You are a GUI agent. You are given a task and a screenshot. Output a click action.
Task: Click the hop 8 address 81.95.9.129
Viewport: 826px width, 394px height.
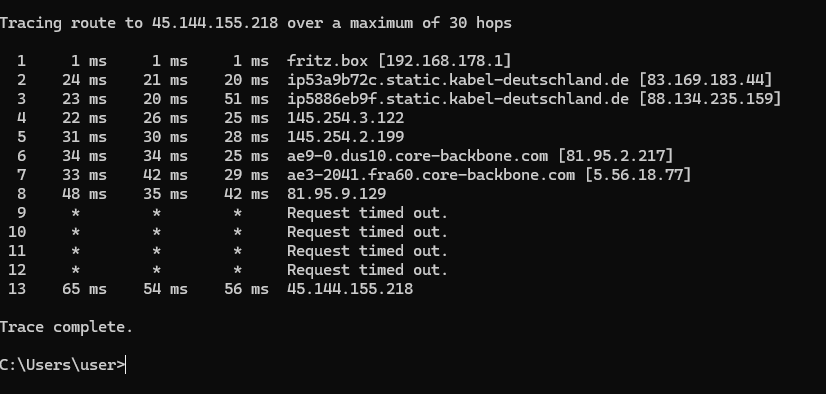(337, 194)
